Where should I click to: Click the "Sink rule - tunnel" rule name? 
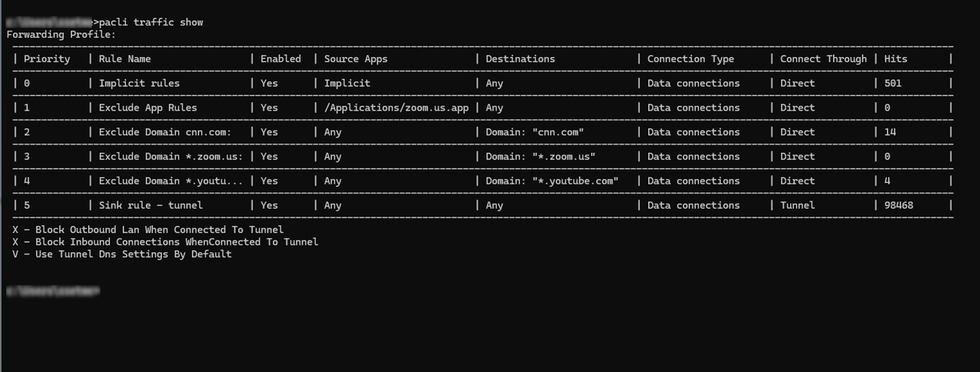151,206
